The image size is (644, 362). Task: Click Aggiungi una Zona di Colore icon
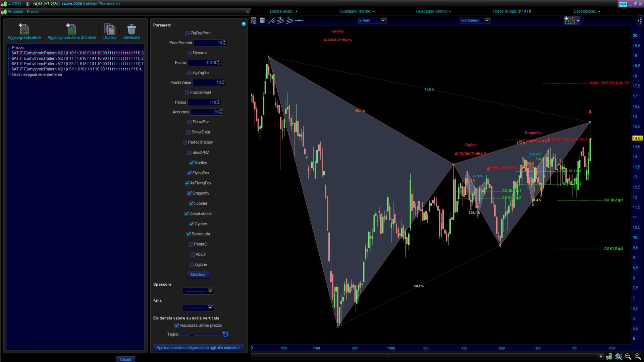(x=71, y=29)
